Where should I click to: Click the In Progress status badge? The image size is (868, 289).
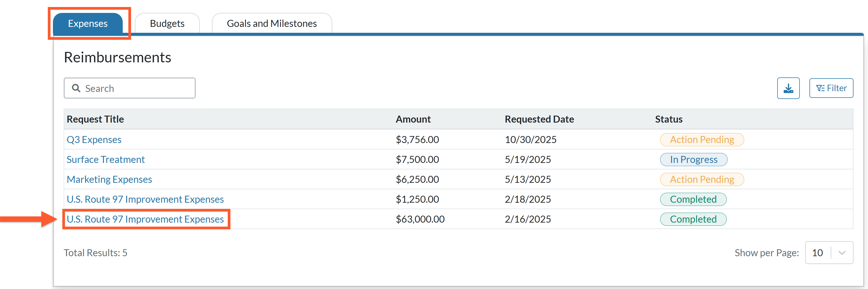click(x=693, y=159)
